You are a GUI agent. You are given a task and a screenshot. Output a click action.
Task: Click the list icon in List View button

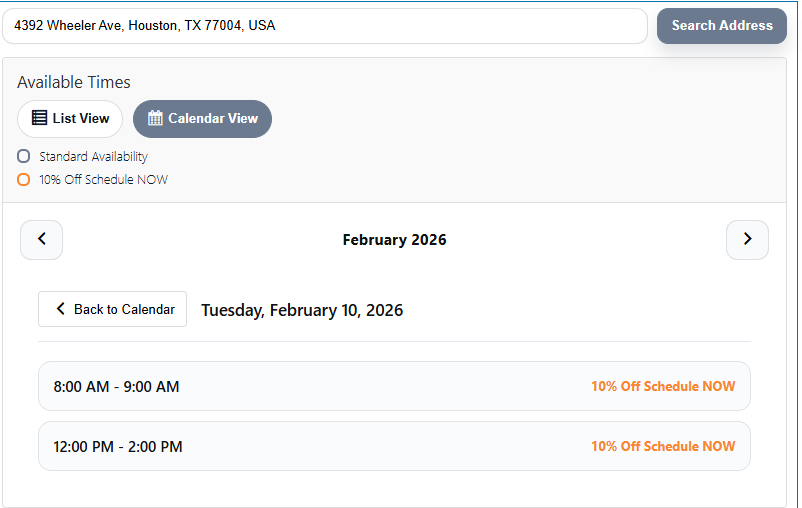[40, 118]
